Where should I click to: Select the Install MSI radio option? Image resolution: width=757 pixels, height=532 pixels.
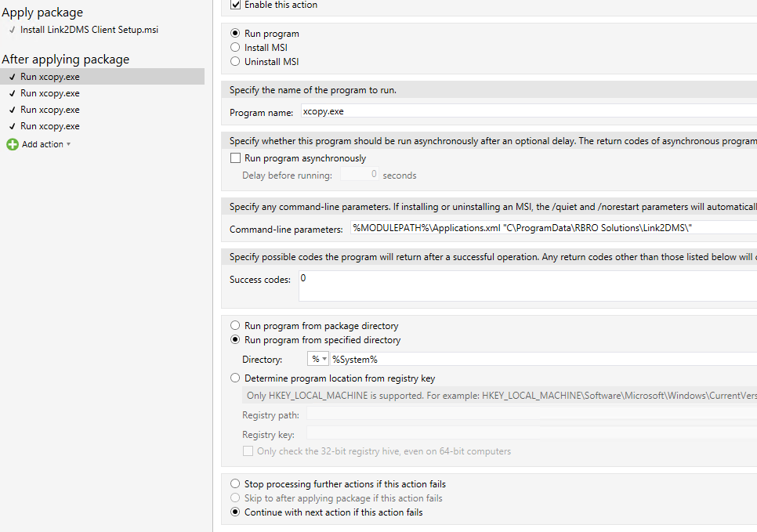(235, 48)
